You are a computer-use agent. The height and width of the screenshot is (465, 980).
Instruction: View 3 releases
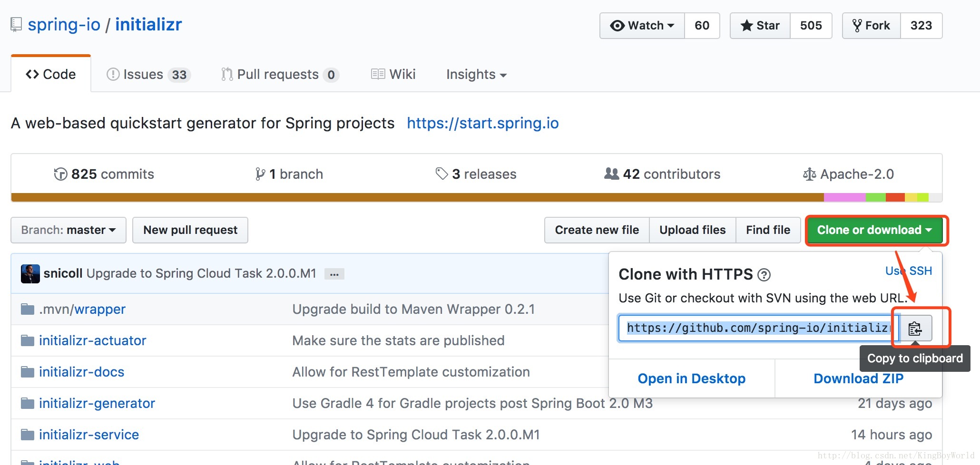point(476,174)
